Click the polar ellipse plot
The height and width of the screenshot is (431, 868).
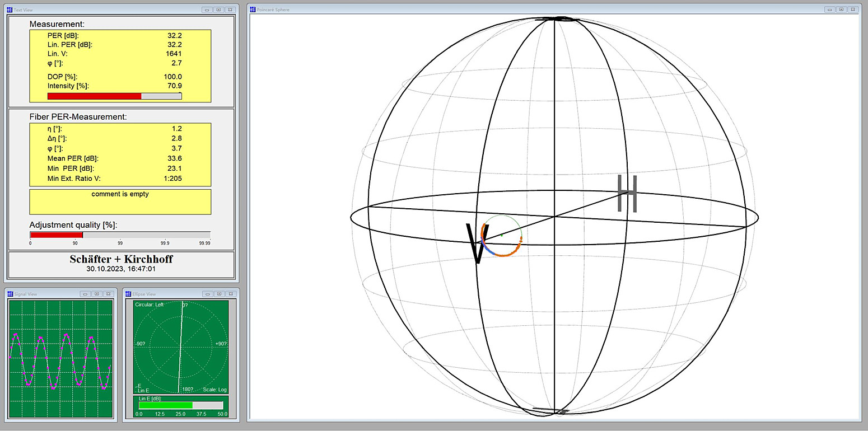click(x=181, y=347)
